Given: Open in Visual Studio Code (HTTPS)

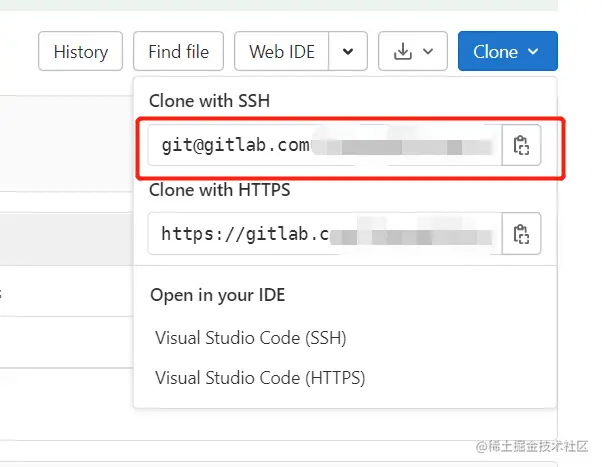Looking at the screenshot, I should (x=260, y=378).
